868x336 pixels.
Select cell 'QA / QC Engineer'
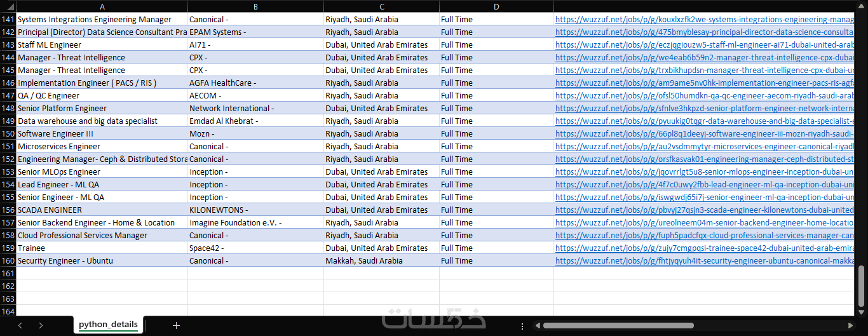(x=102, y=95)
